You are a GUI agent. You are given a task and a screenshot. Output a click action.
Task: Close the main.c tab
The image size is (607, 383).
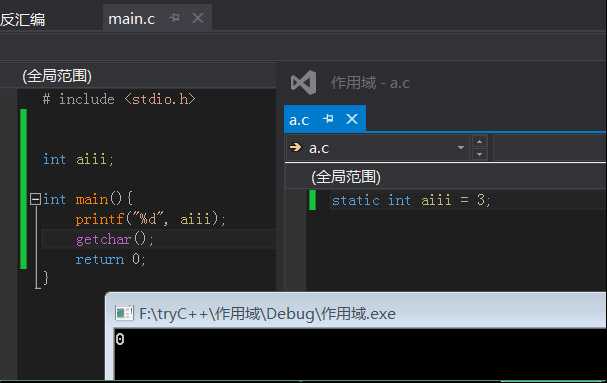pyautogui.click(x=198, y=18)
